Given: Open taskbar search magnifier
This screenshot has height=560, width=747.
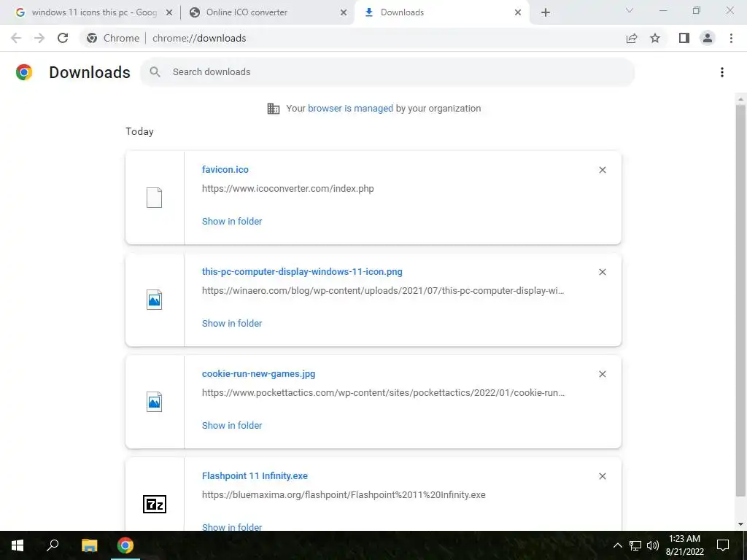Looking at the screenshot, I should [x=53, y=545].
